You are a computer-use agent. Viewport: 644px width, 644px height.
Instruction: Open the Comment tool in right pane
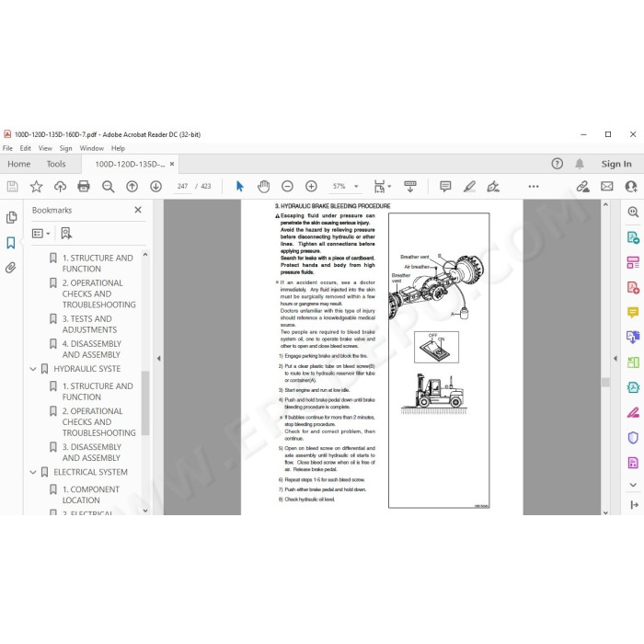click(x=633, y=312)
